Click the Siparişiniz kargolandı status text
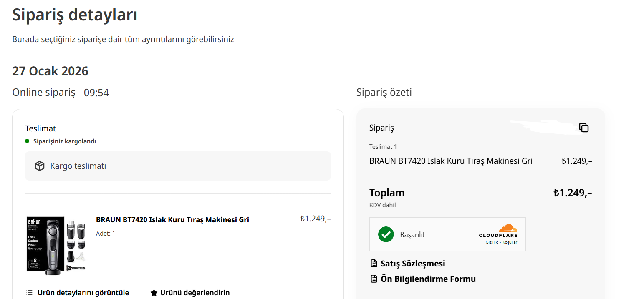 (x=65, y=141)
